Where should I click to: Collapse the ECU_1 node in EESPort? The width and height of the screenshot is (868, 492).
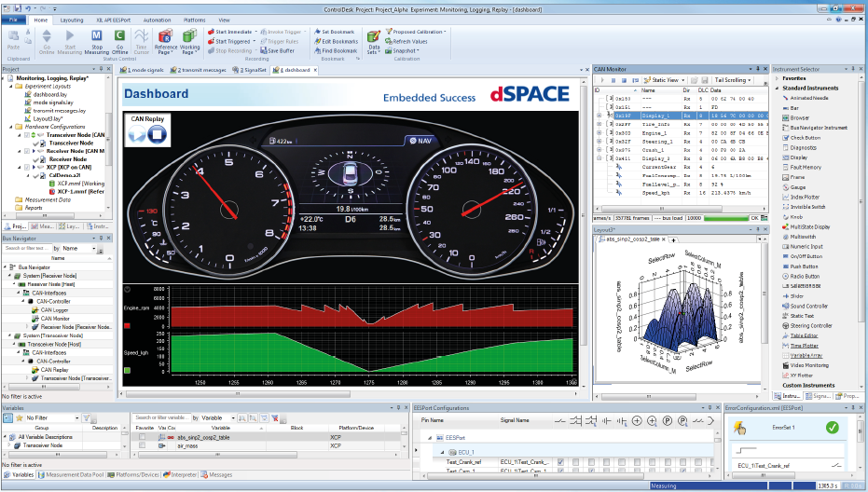(x=442, y=452)
